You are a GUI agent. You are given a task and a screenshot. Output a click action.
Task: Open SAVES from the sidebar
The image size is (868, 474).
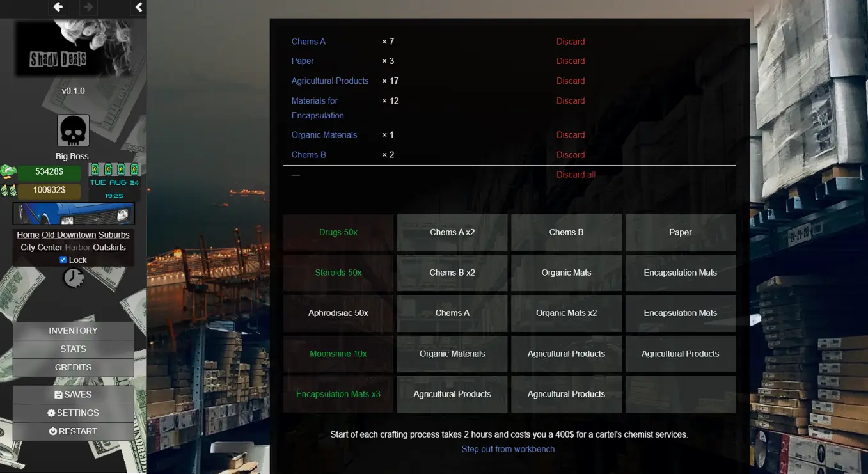click(x=73, y=395)
